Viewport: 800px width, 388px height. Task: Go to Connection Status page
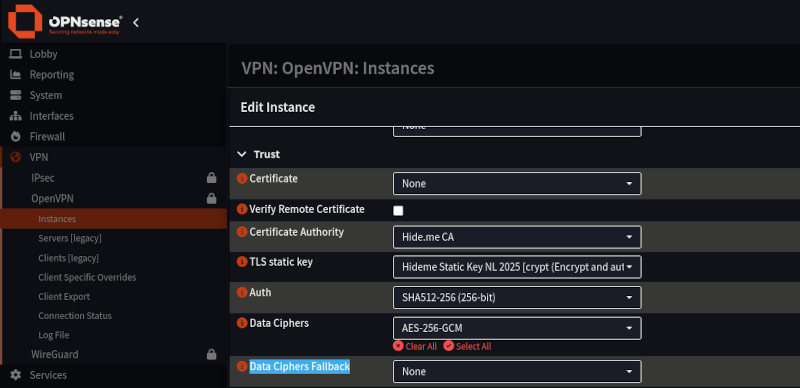pos(75,316)
